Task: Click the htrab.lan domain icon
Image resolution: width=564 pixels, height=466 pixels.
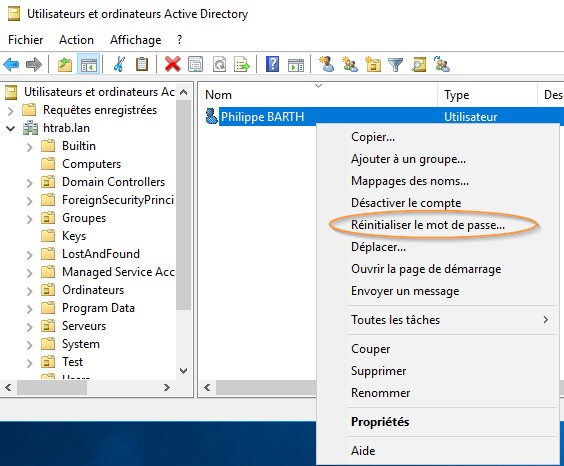Action: (31, 128)
